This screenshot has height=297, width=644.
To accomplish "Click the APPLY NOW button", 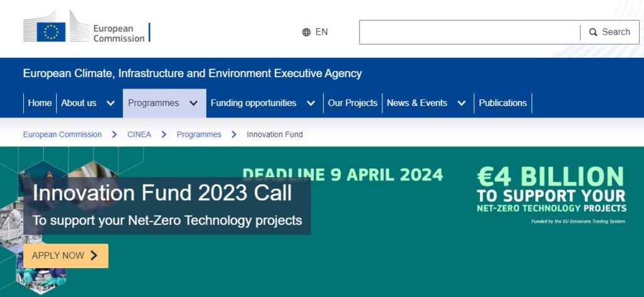I will click(65, 256).
